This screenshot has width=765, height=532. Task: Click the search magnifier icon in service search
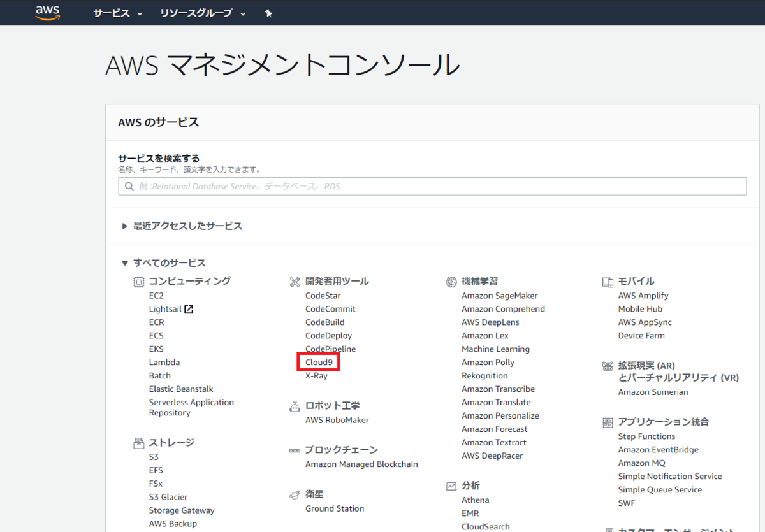(128, 187)
